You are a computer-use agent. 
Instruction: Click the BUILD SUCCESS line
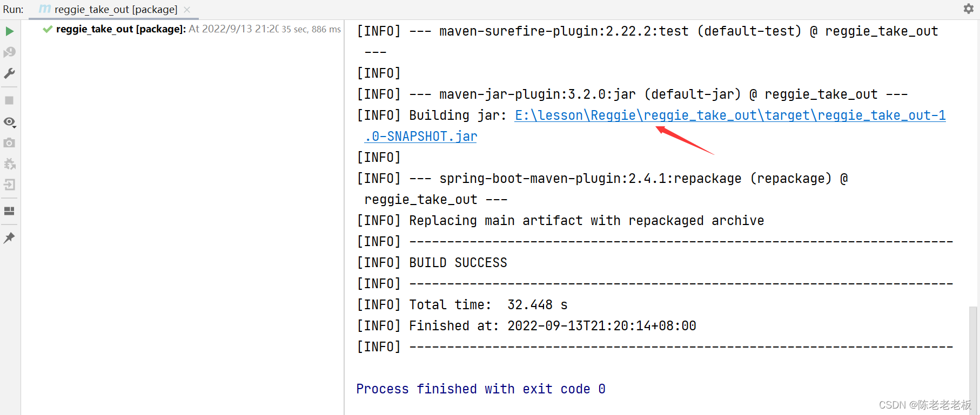click(x=458, y=263)
